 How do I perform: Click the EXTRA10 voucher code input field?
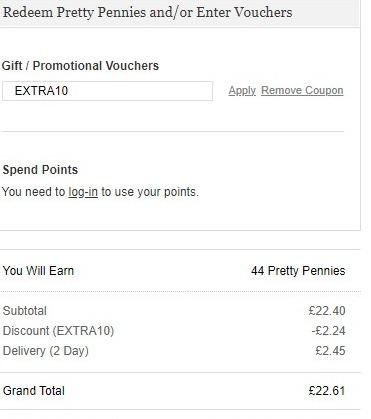[107, 91]
